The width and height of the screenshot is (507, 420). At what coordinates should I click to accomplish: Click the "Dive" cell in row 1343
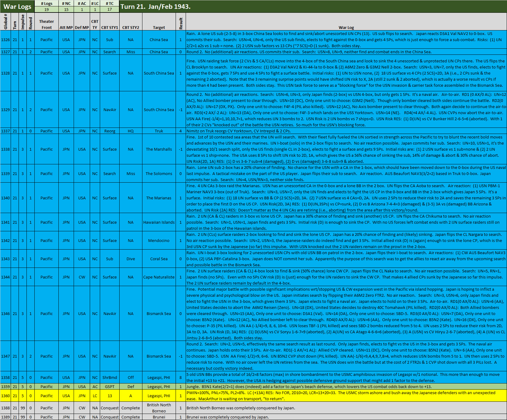(131, 259)
